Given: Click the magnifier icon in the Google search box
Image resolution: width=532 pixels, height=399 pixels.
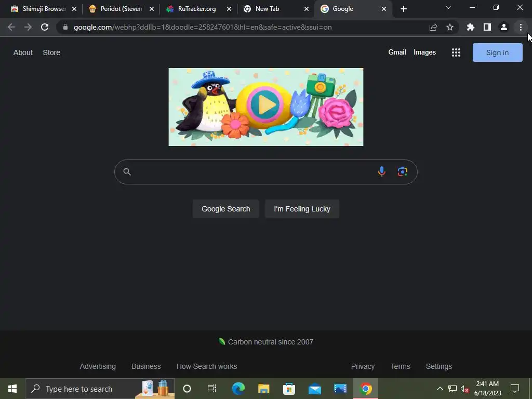Looking at the screenshot, I should [127, 171].
